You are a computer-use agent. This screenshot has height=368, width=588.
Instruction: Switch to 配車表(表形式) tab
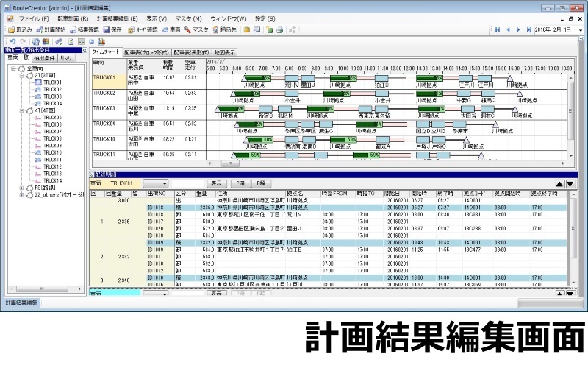pyautogui.click(x=191, y=52)
